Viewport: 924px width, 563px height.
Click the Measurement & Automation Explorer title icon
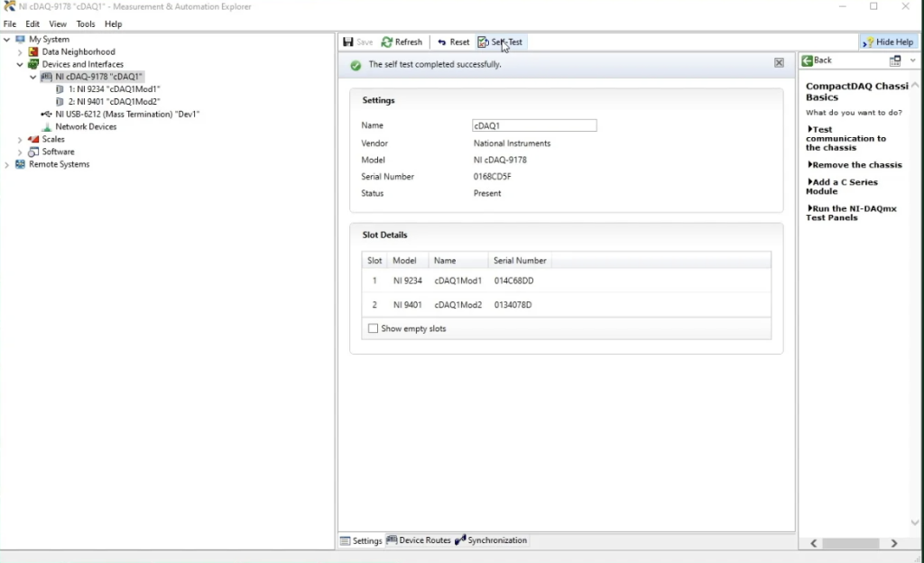coord(9,6)
